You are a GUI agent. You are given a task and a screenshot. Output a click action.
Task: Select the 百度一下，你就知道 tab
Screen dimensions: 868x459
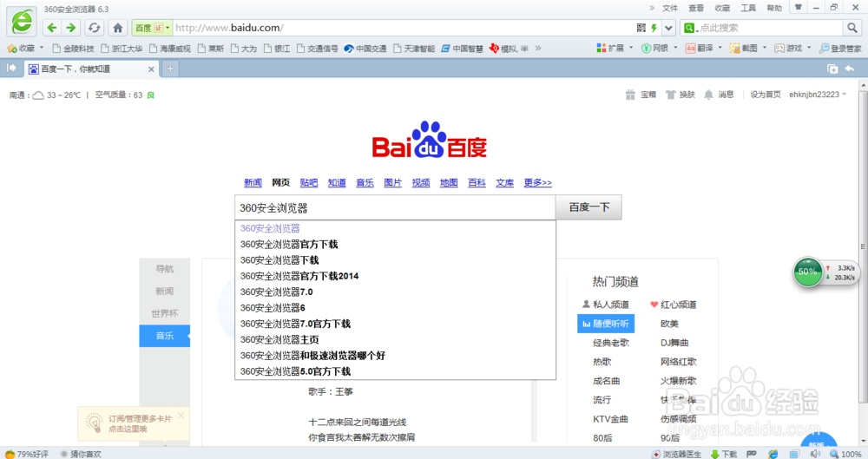click(x=91, y=69)
